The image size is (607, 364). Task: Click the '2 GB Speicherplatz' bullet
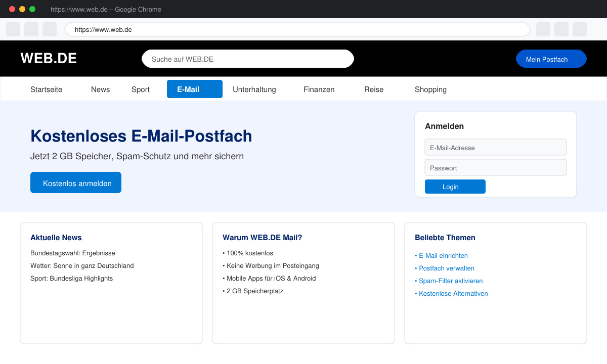pos(253,291)
